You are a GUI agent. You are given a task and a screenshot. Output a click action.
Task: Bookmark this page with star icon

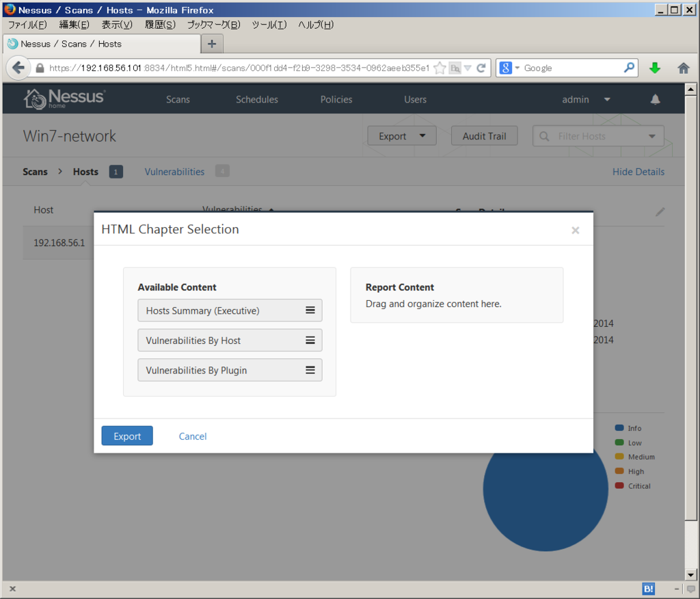coord(440,68)
